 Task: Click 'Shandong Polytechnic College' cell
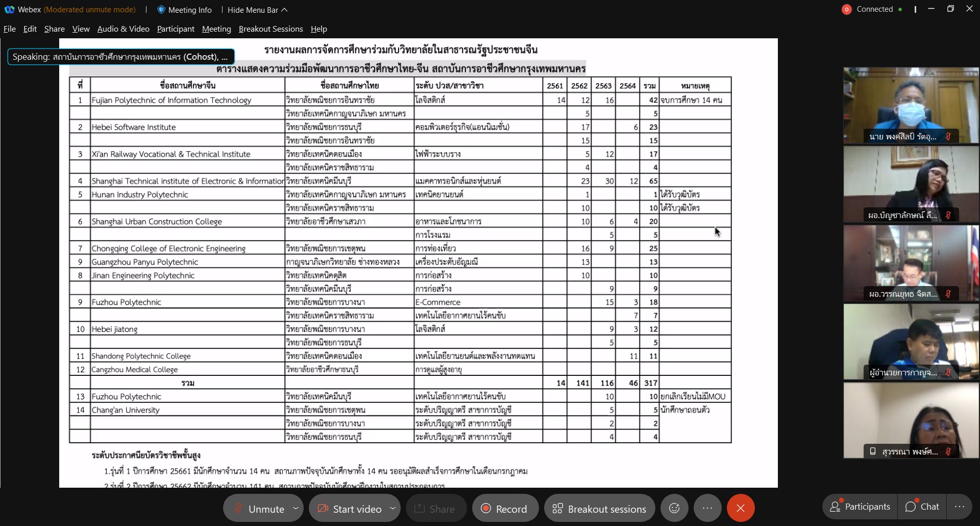point(187,356)
